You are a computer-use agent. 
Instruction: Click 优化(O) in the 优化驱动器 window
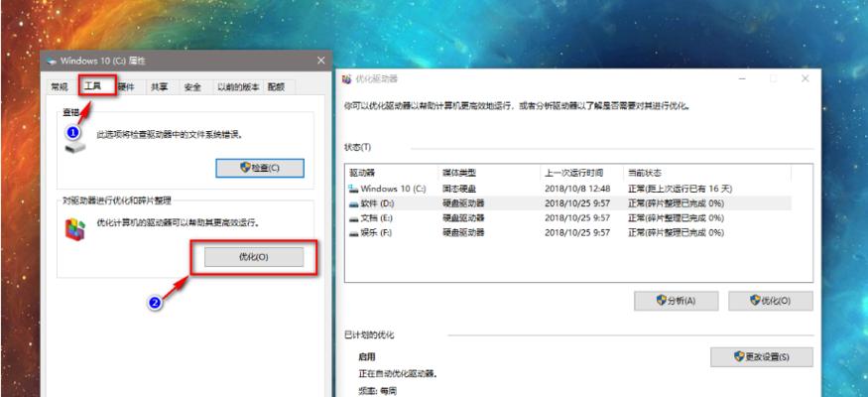(x=771, y=301)
